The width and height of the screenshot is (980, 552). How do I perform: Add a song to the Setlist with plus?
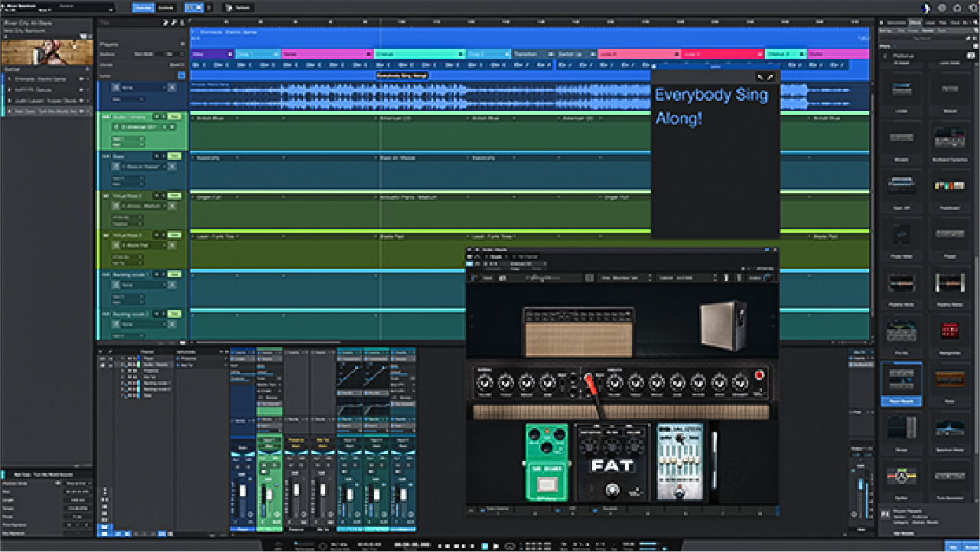[87, 69]
